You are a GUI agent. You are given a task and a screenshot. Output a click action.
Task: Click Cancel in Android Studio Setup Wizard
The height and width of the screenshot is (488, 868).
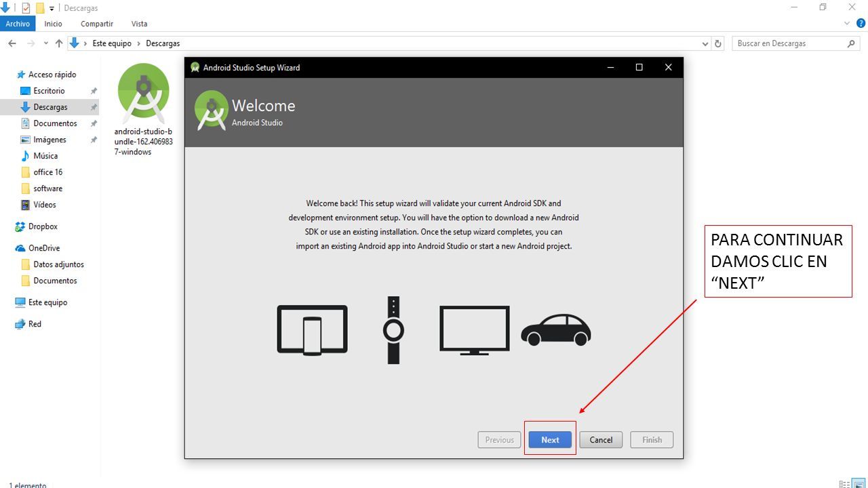601,440
